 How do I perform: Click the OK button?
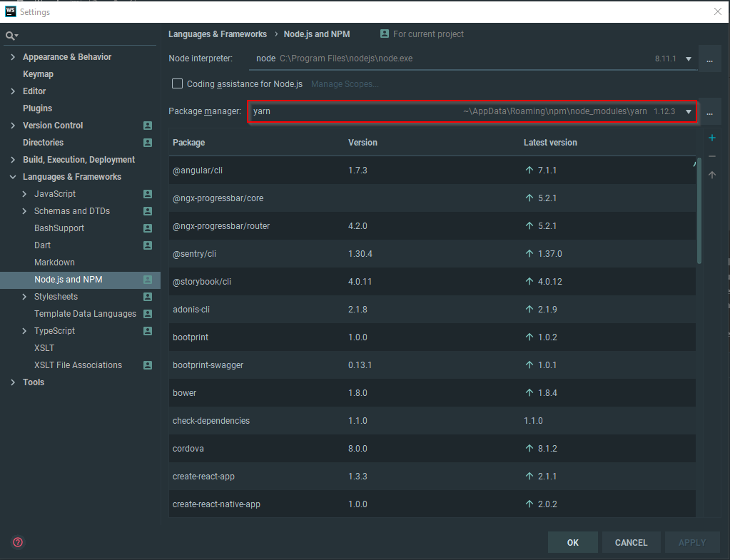(572, 542)
